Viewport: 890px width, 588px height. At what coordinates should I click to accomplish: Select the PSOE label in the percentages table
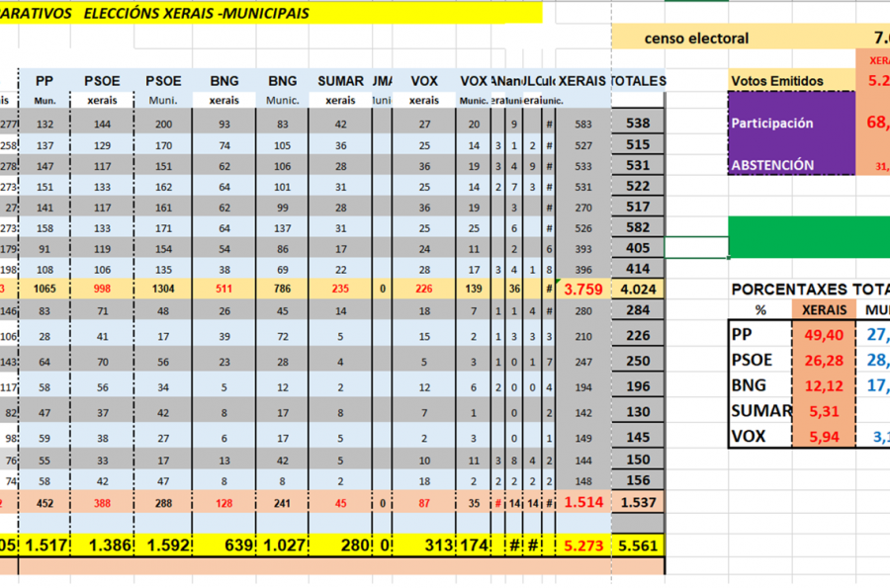pyautogui.click(x=760, y=360)
